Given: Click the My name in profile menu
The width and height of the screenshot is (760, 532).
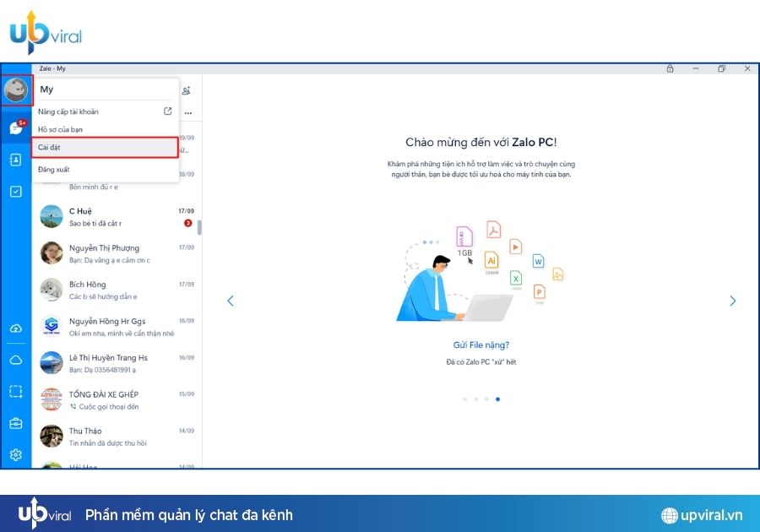Looking at the screenshot, I should click(x=46, y=90).
